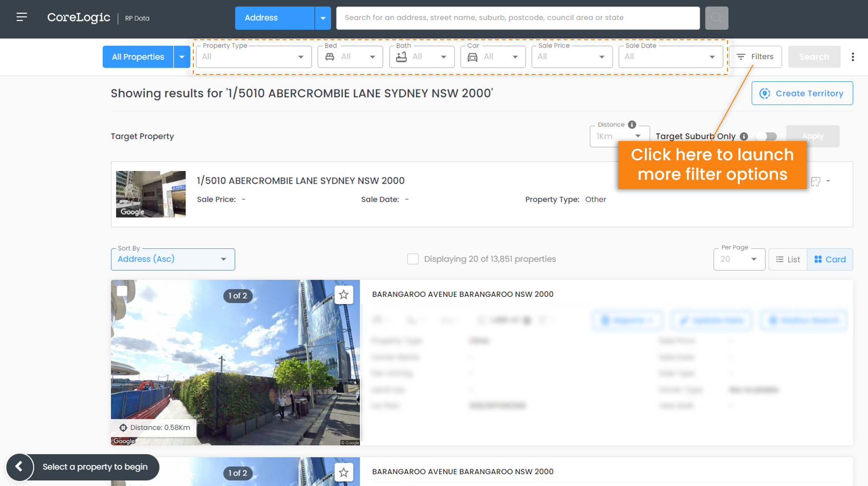Open the three-dot more options menu
Viewport: 868px width, 486px height.
[x=853, y=57]
